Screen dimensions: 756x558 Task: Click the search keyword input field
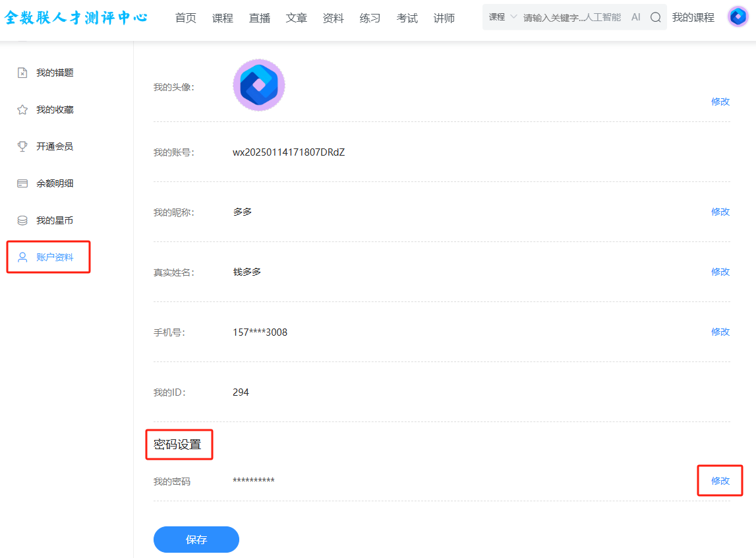[571, 18]
